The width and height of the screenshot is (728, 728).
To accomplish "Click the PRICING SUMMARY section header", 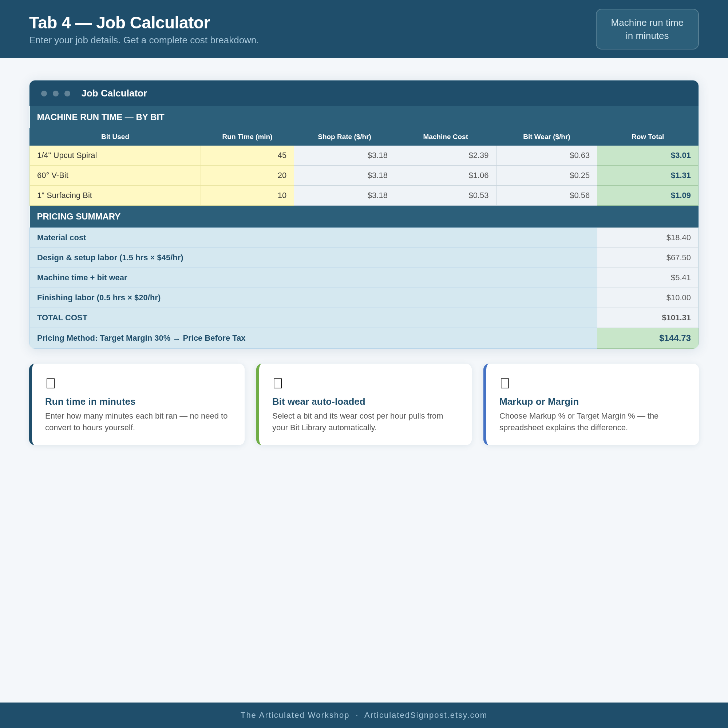I will click(x=364, y=217).
